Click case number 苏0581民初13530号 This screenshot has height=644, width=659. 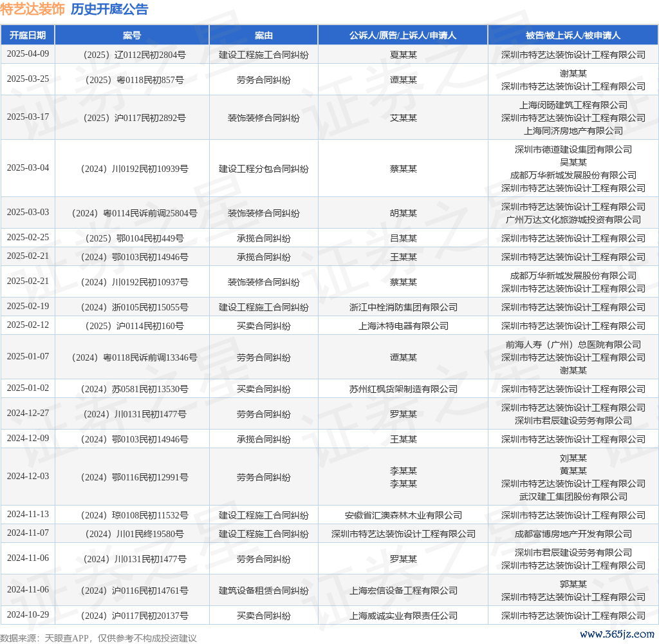coord(135,389)
